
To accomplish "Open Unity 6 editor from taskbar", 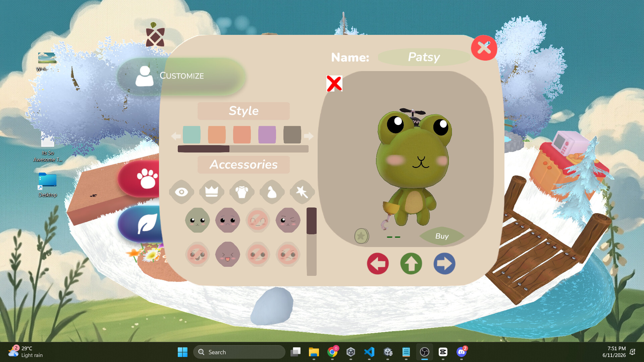I will click(388, 352).
